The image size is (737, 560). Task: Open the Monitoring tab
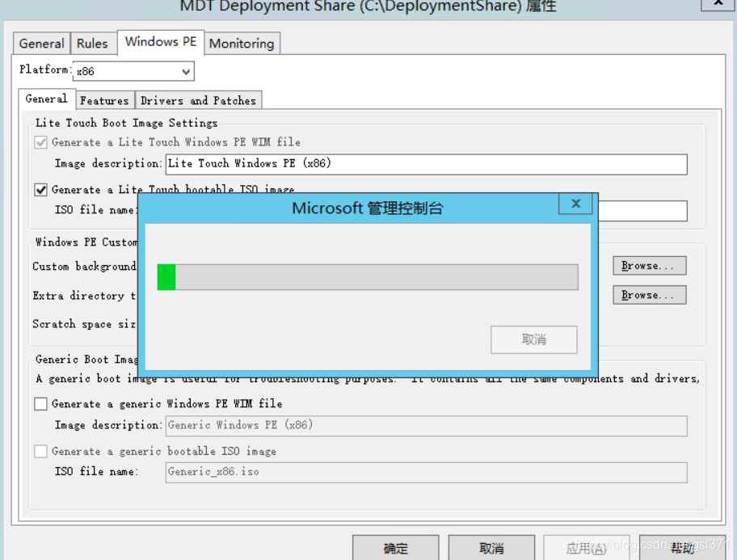pos(242,44)
